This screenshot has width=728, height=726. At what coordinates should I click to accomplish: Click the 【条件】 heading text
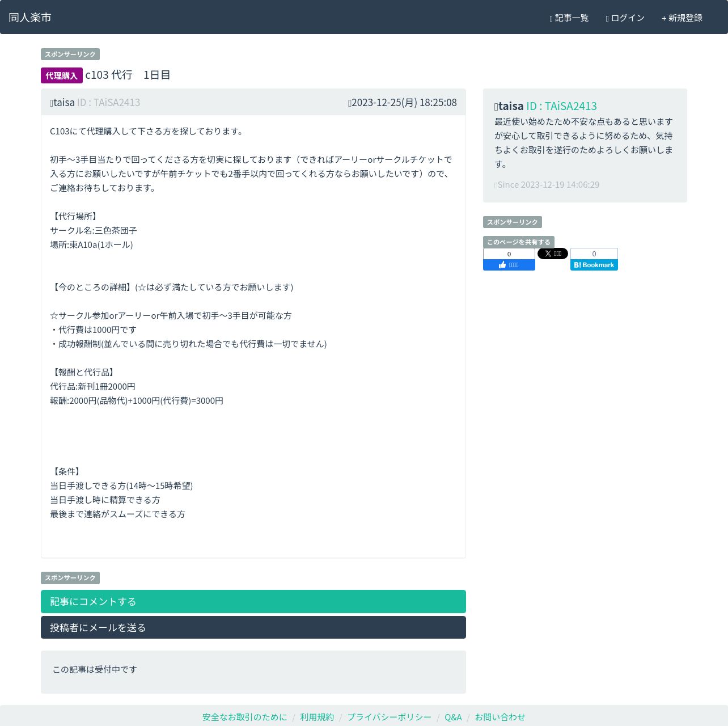[x=67, y=471]
